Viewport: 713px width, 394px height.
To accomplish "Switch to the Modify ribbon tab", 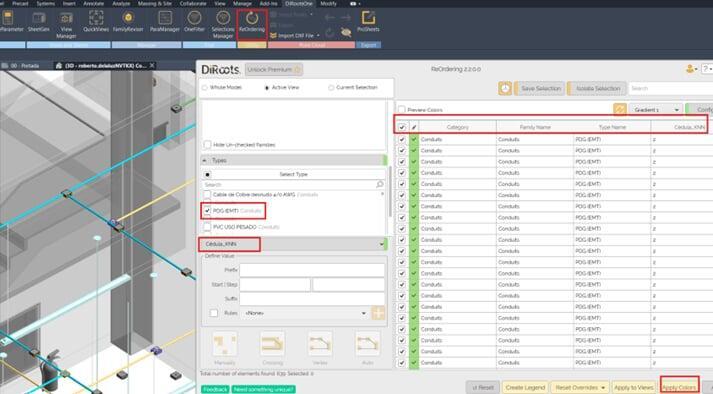I will [328, 4].
